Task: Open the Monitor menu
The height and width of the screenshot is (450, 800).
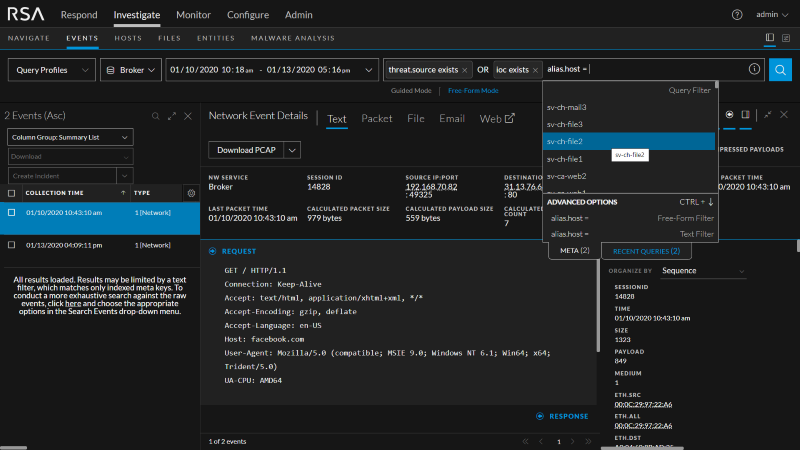Action: pos(193,15)
